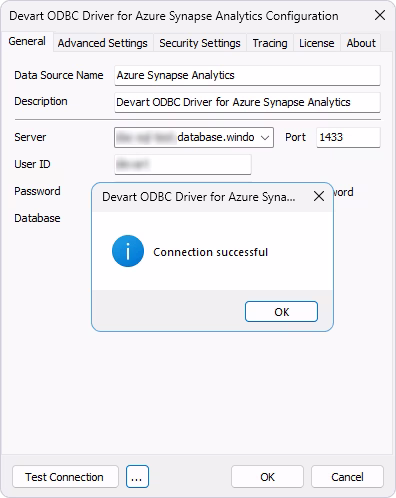Screen dimensions: 396x498
Task: Click the Test Connection button
Action: click(65, 477)
